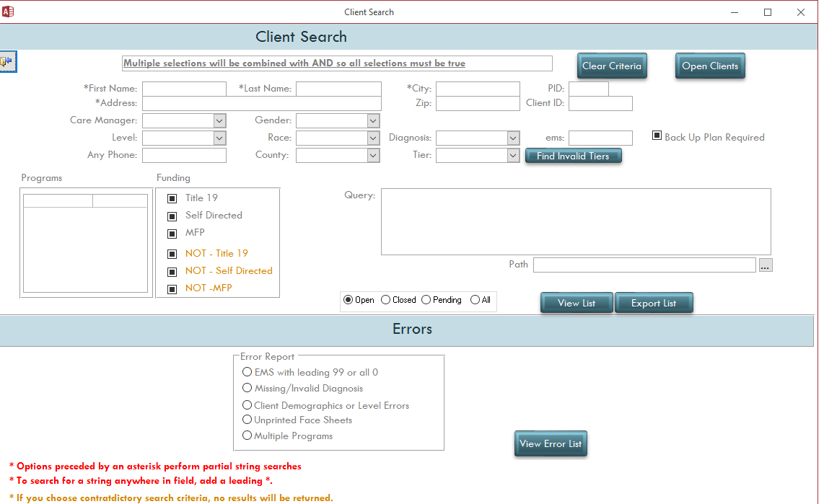The width and height of the screenshot is (824, 504).
Task: Open the Diagnosis dropdown
Action: (514, 138)
